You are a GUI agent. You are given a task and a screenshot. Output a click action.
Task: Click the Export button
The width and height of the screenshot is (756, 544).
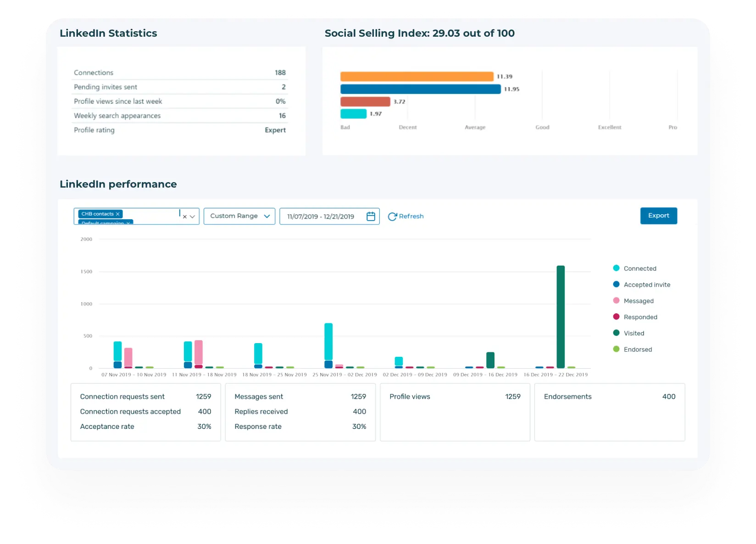tap(658, 216)
